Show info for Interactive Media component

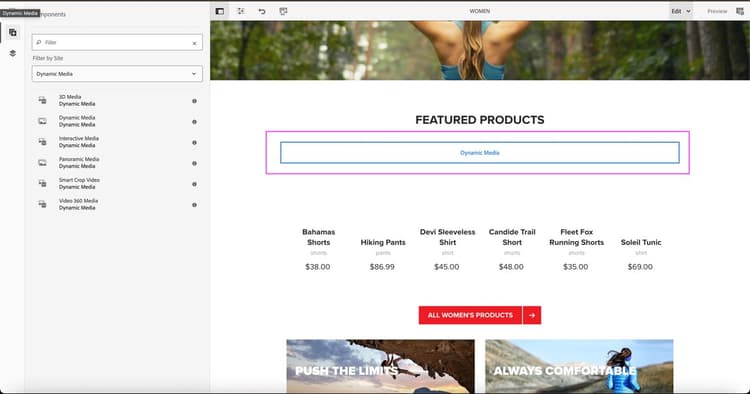pyautogui.click(x=194, y=142)
